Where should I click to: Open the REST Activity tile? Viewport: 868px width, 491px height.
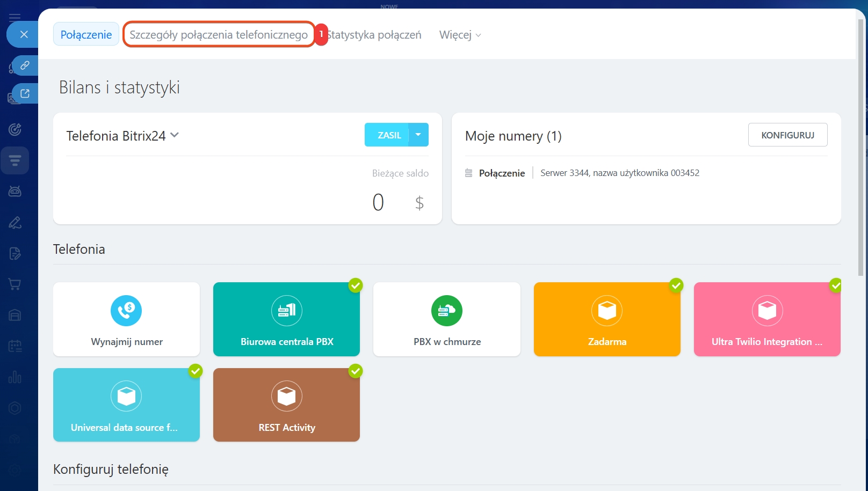pyautogui.click(x=286, y=405)
